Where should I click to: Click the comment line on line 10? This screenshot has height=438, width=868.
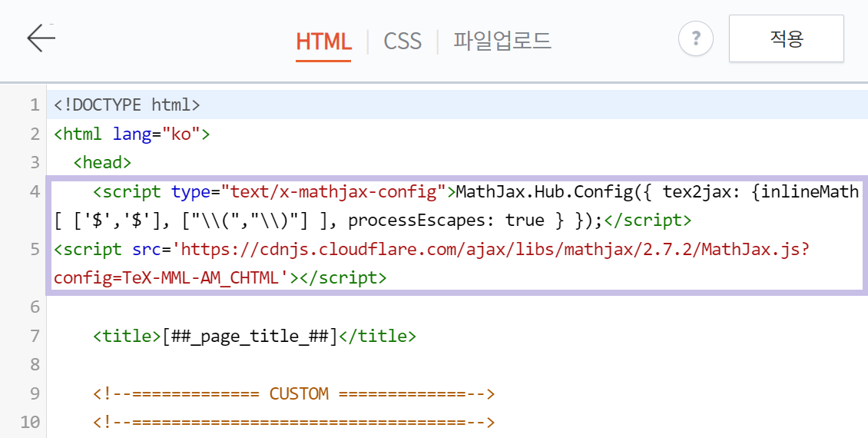294,422
